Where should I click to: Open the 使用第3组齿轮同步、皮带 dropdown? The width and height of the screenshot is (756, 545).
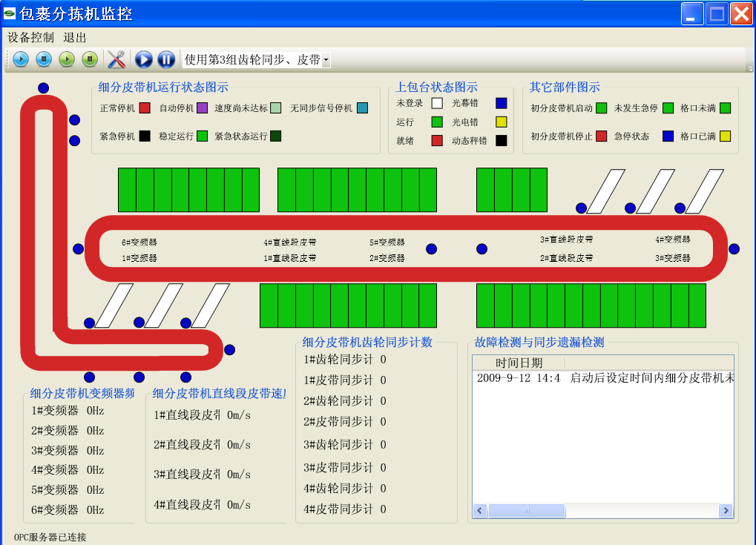pyautogui.click(x=326, y=60)
